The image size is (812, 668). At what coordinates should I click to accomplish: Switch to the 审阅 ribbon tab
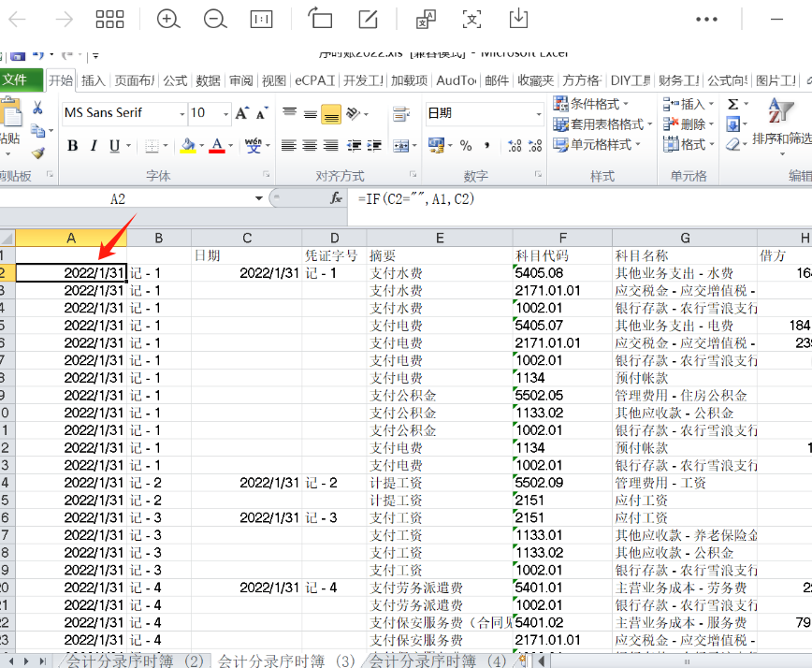point(241,80)
